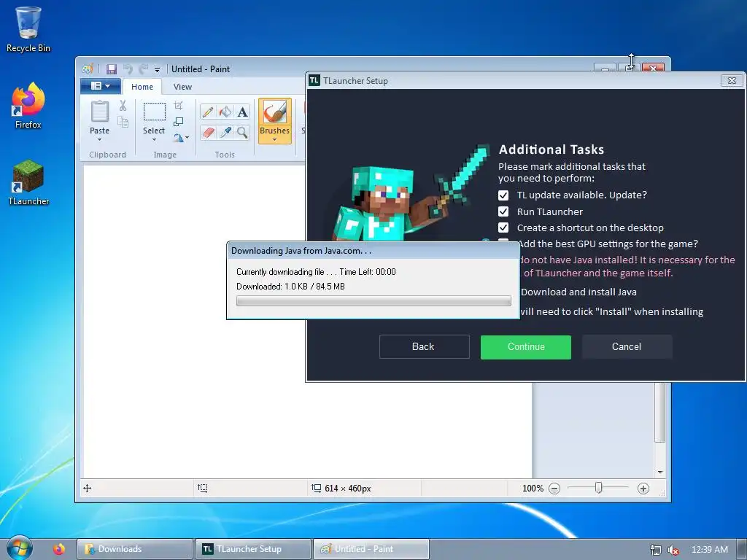Click the taskbar clock showing 12:39 AM
747x560 pixels.
(x=709, y=550)
